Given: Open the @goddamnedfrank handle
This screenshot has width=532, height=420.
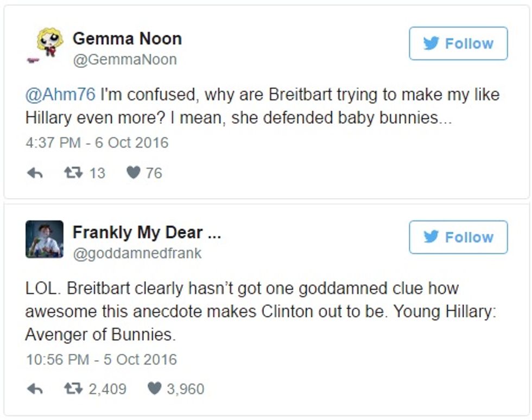Looking at the screenshot, I should [137, 253].
